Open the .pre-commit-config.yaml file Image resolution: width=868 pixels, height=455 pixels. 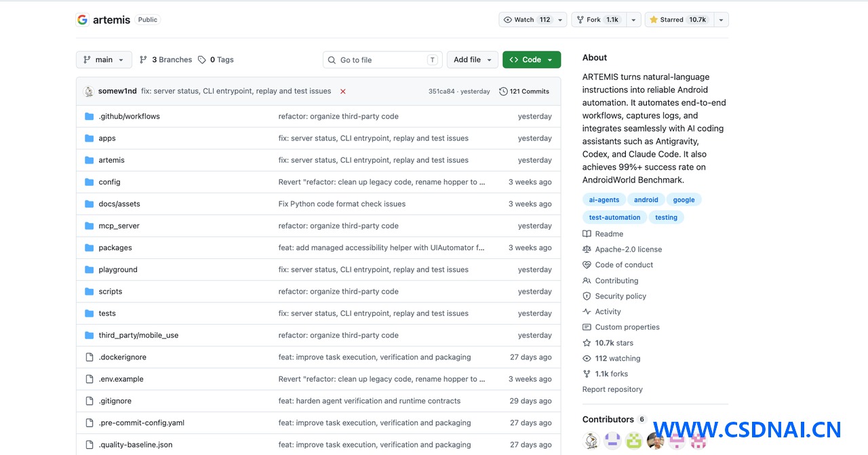pos(142,423)
